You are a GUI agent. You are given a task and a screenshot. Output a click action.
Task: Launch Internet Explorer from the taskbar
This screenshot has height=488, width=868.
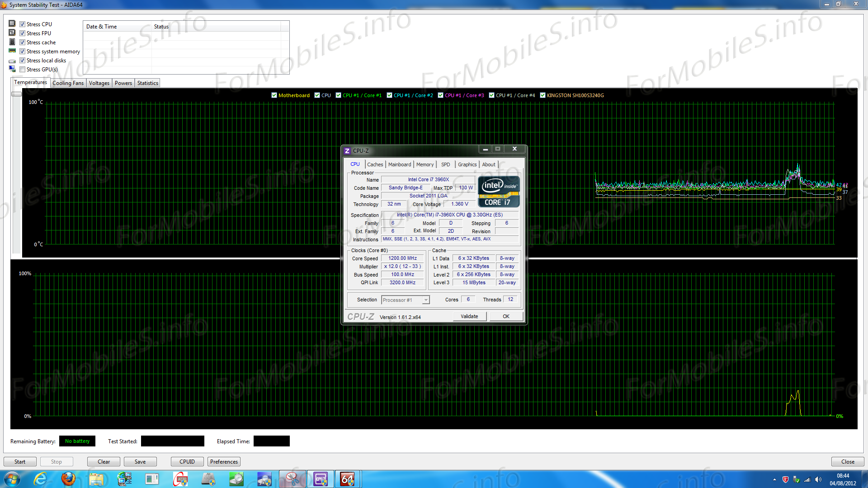click(40, 479)
